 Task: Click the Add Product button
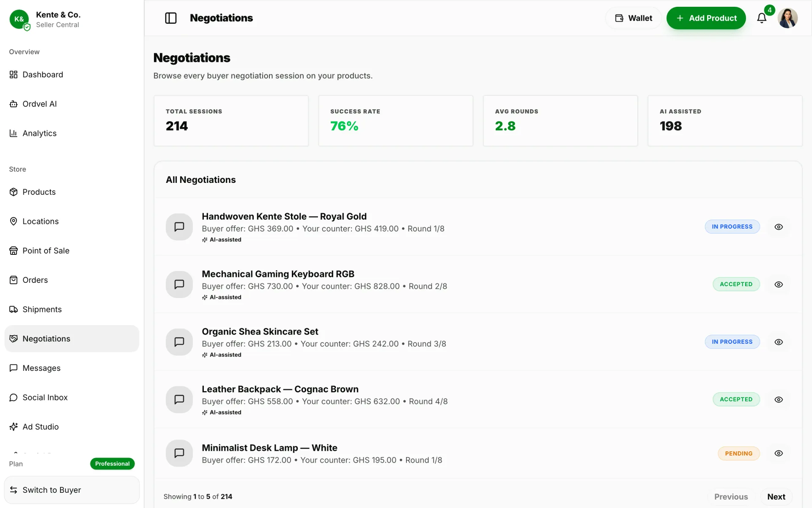706,18
